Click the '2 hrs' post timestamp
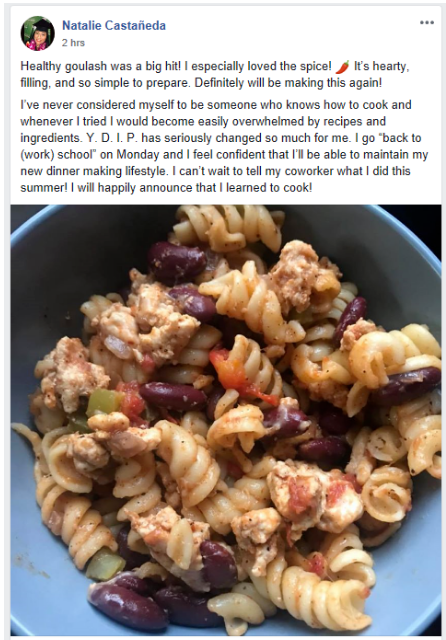This screenshot has height=640, width=446. click(73, 42)
